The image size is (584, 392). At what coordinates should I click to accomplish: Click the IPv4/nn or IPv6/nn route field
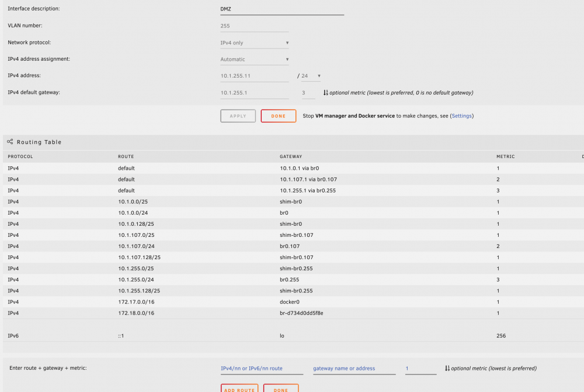[x=262, y=369]
